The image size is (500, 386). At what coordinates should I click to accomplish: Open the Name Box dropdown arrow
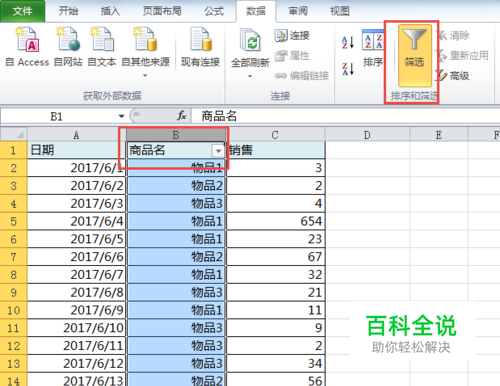click(x=121, y=116)
